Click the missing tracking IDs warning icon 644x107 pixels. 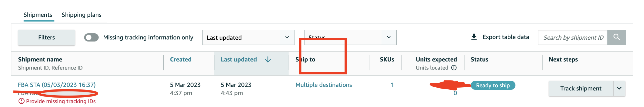coord(21,101)
